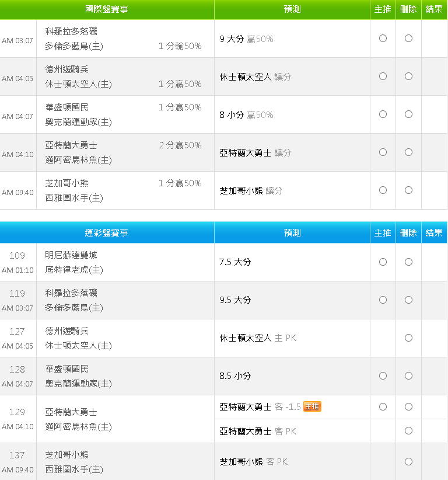Select 刪除 radio for 科羅拉多落磯 in 國際盤
Screen dimensions: 448x480
[408, 39]
